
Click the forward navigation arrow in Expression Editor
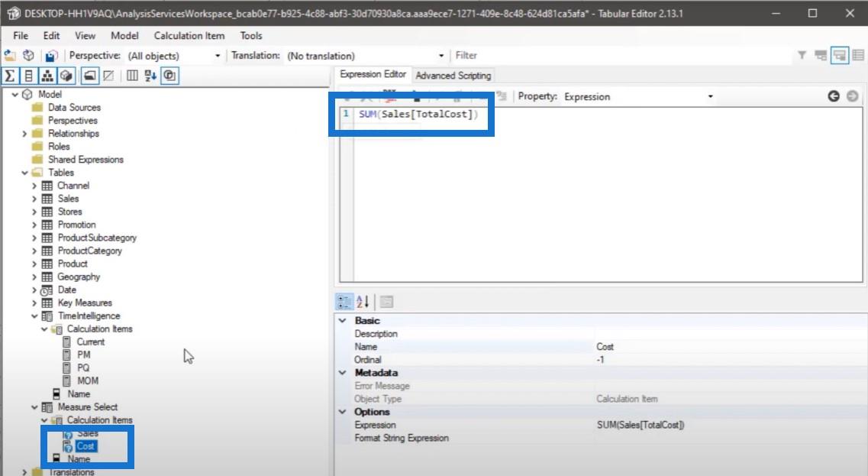[x=853, y=96]
